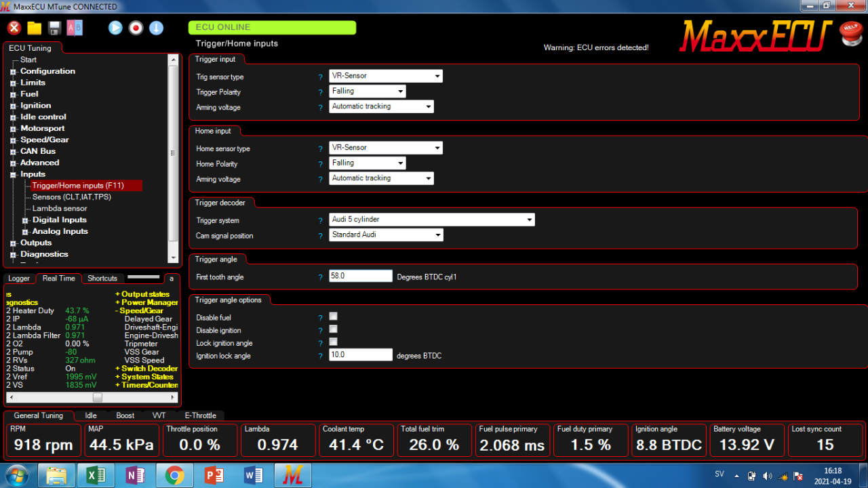Switch to the Shortcuts tab
This screenshot has height=488, width=868.
[102, 279]
